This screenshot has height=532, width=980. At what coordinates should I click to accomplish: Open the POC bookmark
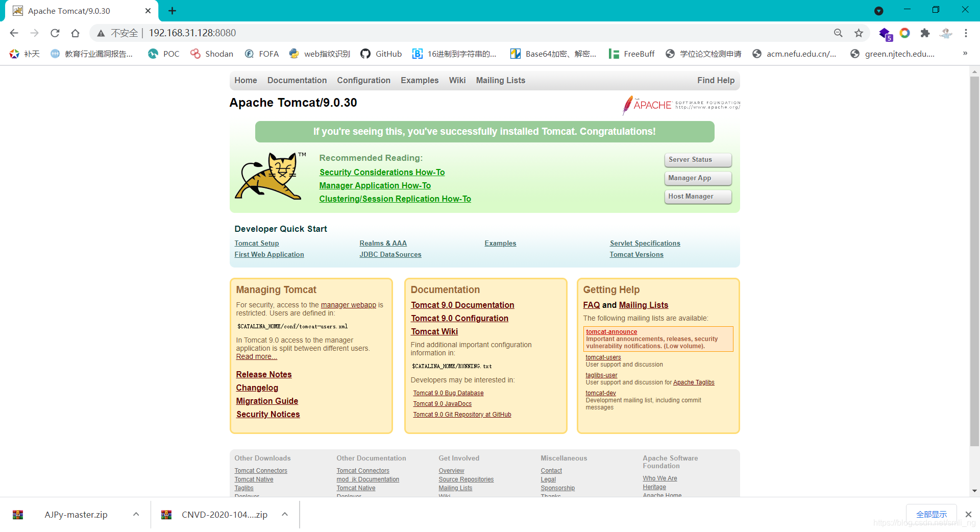[x=164, y=54]
